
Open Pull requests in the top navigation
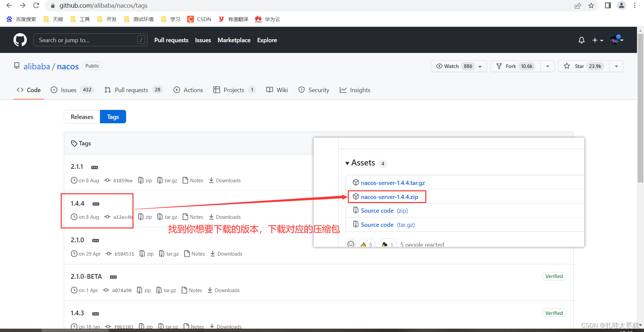[171, 40]
